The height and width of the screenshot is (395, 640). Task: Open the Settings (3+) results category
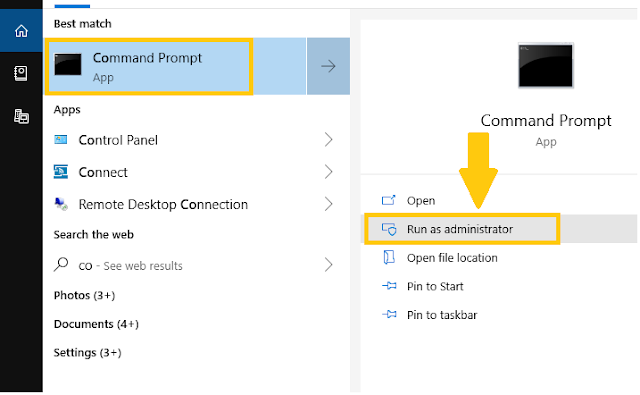point(87,353)
